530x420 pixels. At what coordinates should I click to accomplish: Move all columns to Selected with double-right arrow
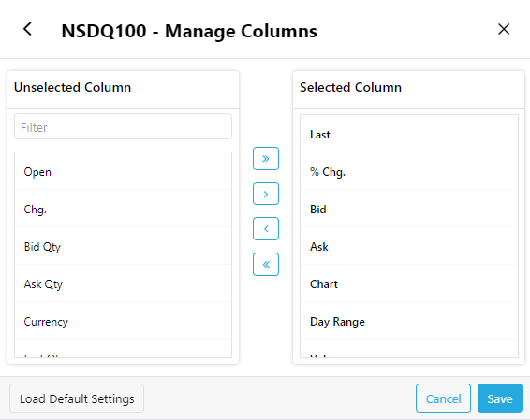266,158
